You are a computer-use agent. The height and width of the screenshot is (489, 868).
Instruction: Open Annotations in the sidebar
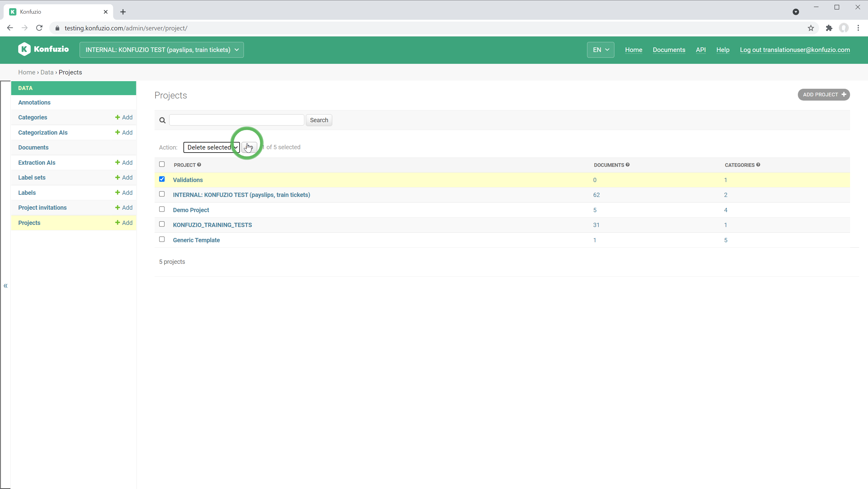pyautogui.click(x=34, y=102)
